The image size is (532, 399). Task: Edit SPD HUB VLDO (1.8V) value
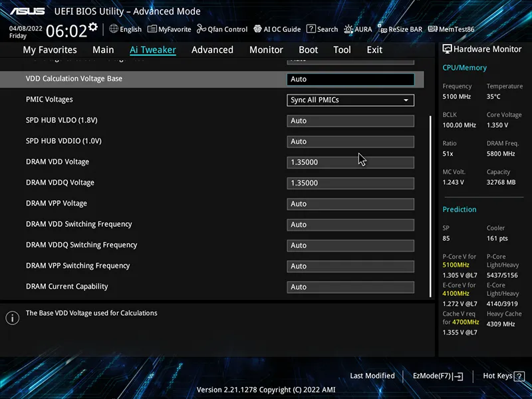point(350,121)
